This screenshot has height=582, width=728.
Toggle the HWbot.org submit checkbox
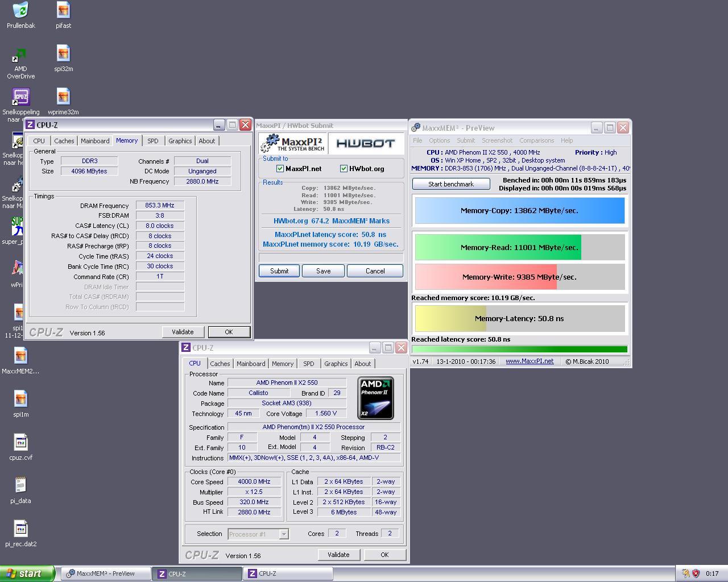[x=344, y=168]
